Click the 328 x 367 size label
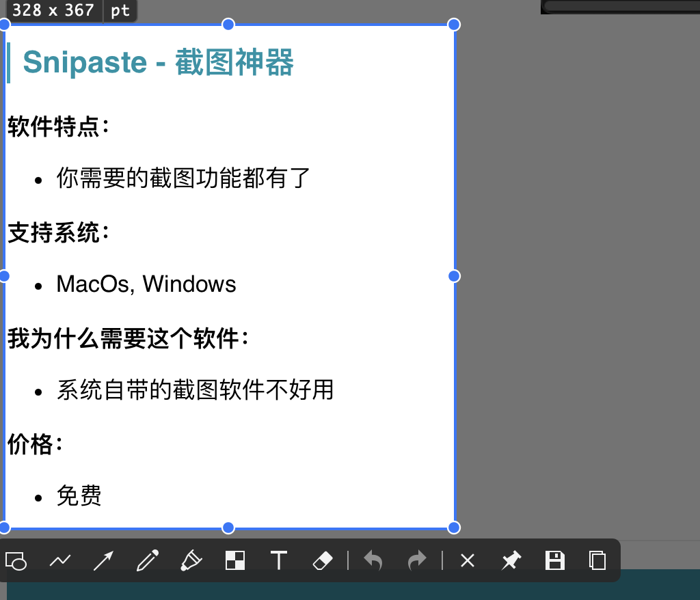700x600 pixels. click(53, 10)
